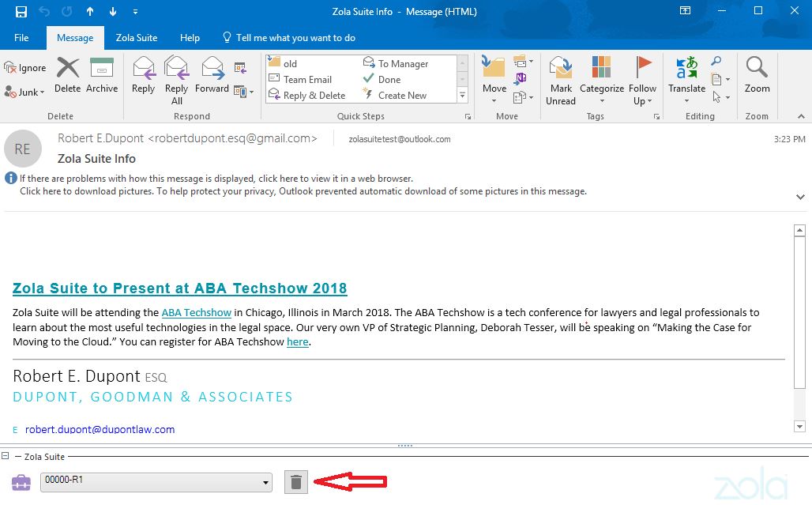Click Create New quick step

coord(395,96)
